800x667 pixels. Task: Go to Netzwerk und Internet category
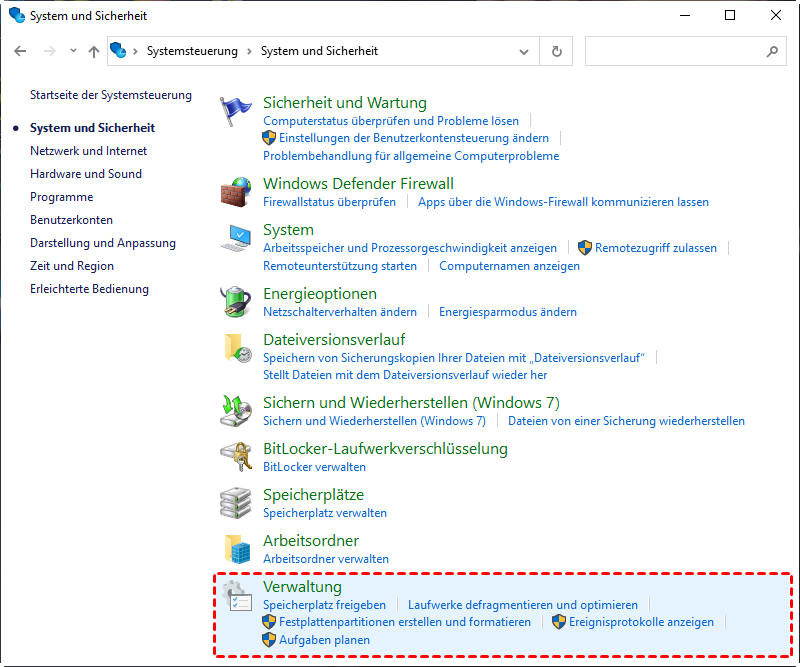[x=88, y=151]
